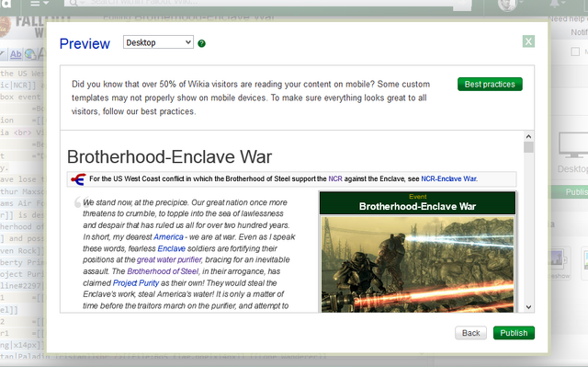Click the user avatar in the top bar
Image resolution: width=588 pixels, height=367 pixels.
[x=507, y=4]
